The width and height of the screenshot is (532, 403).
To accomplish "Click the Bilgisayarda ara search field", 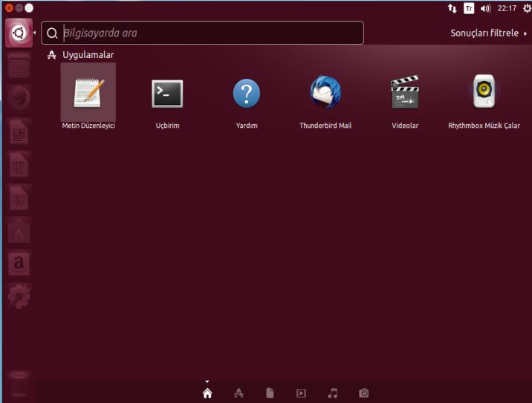I will 203,33.
